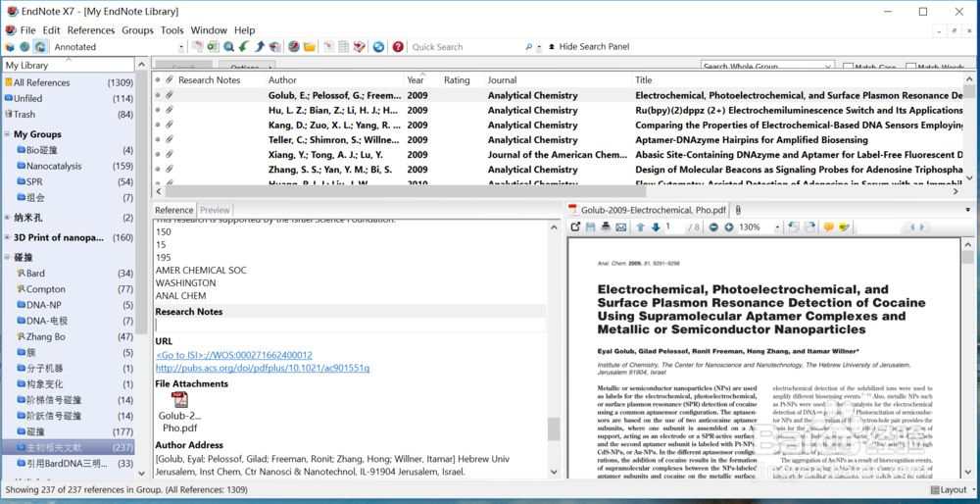Open the Tools menu
Image resolution: width=980 pixels, height=504 pixels.
(x=171, y=30)
